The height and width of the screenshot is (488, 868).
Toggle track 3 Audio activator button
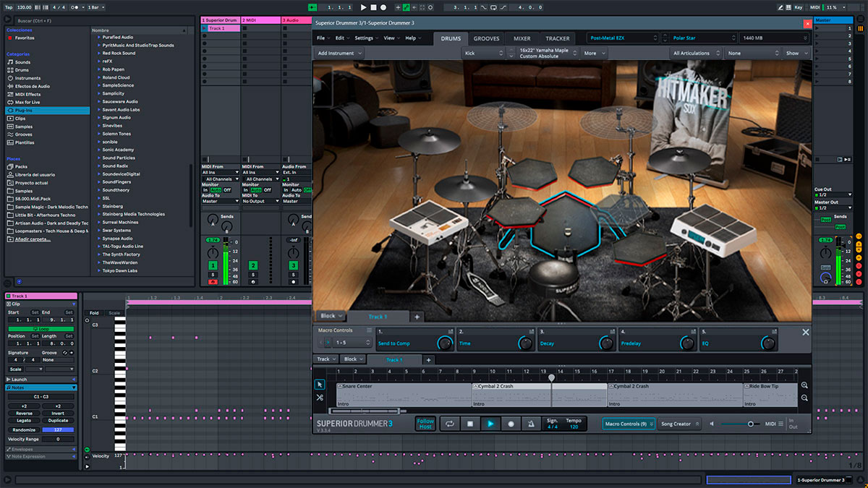coord(294,266)
